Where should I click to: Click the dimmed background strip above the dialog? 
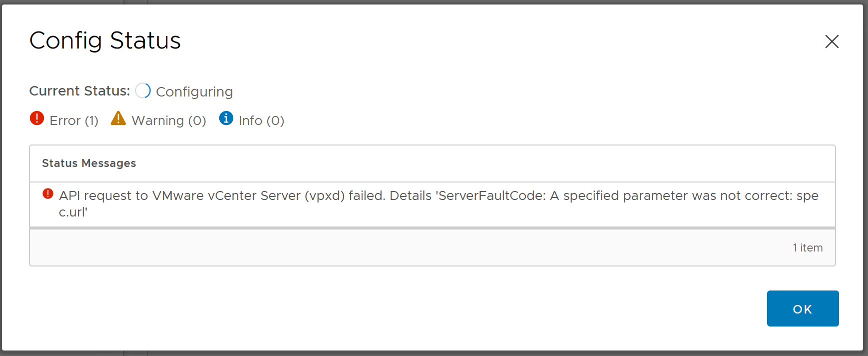(x=434, y=2)
